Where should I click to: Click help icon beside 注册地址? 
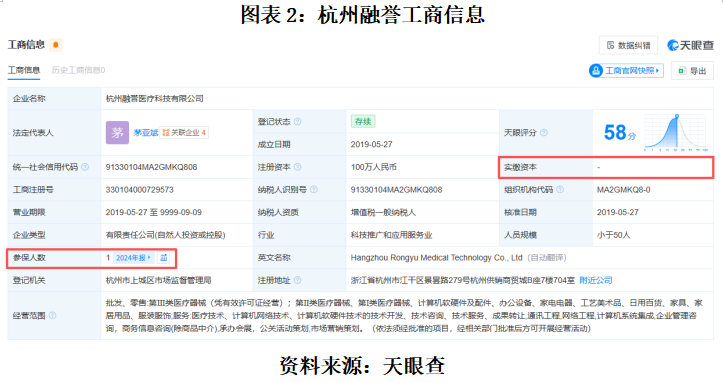tap(297, 280)
